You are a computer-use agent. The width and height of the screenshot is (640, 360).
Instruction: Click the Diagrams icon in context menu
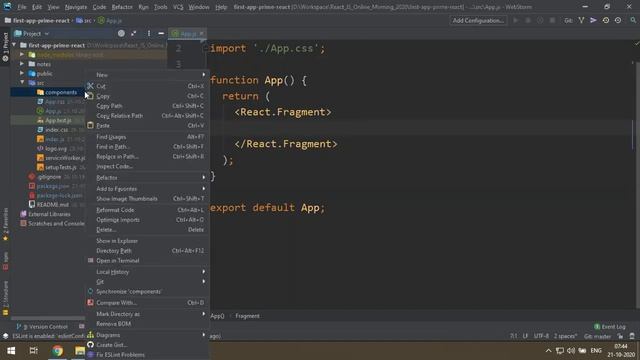(90, 335)
